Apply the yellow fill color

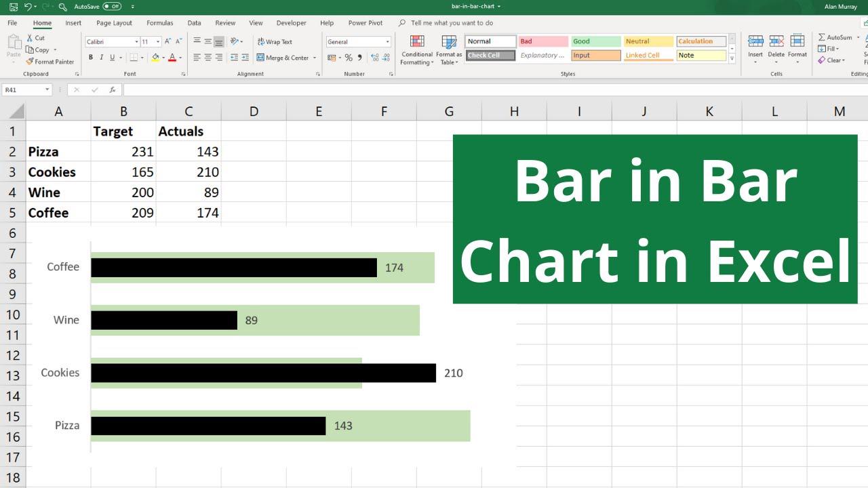tap(155, 58)
